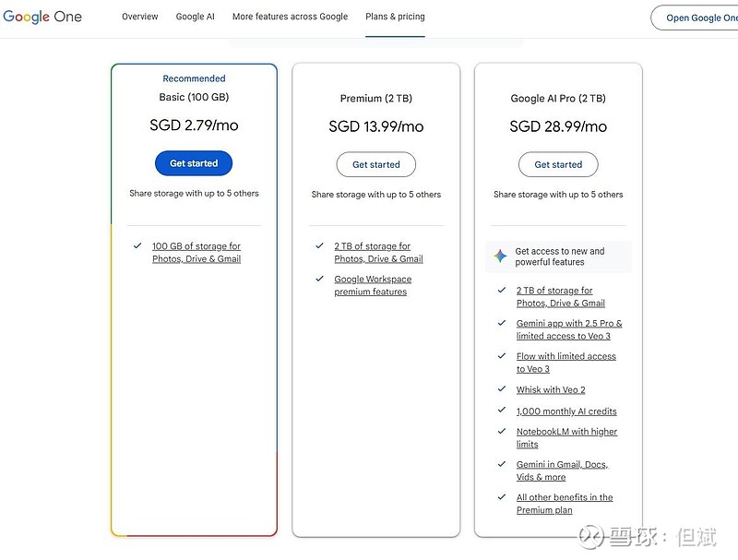Open More features across Google tab
Viewport: 738px width, 560px height.
(x=290, y=17)
